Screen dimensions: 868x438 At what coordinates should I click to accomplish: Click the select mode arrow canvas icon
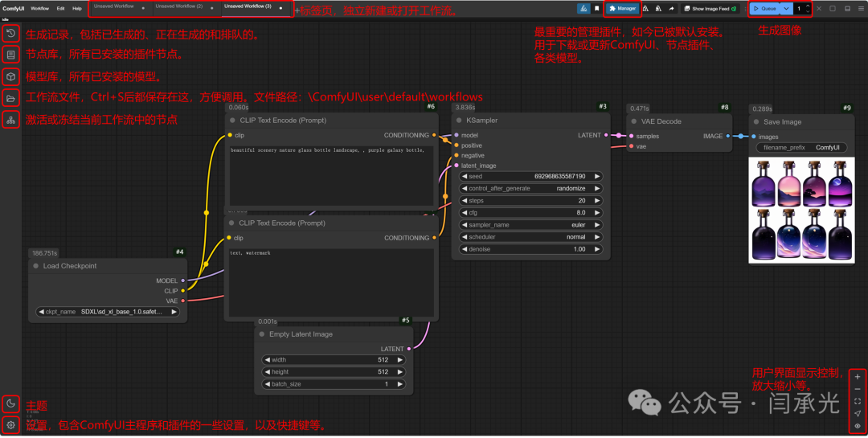click(858, 413)
